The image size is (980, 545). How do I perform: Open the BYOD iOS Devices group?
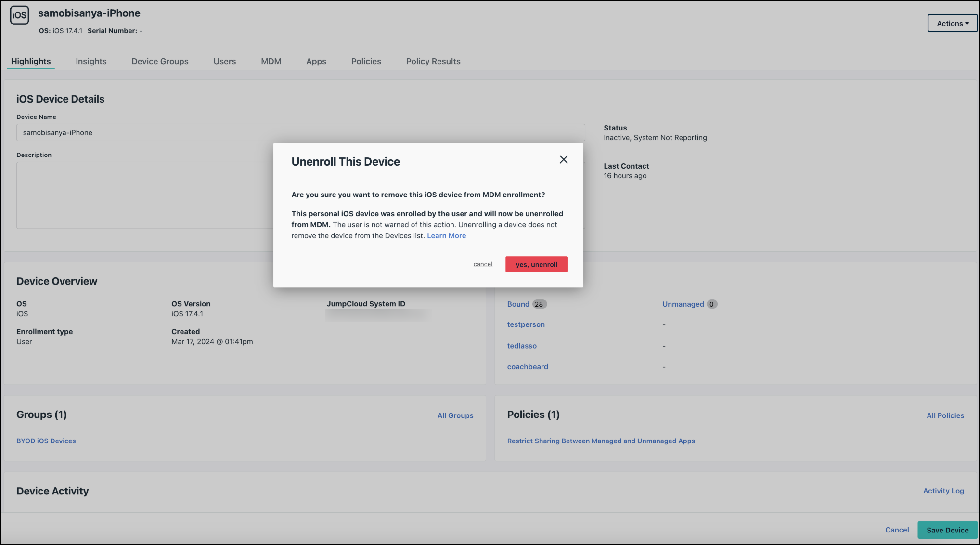pyautogui.click(x=46, y=441)
